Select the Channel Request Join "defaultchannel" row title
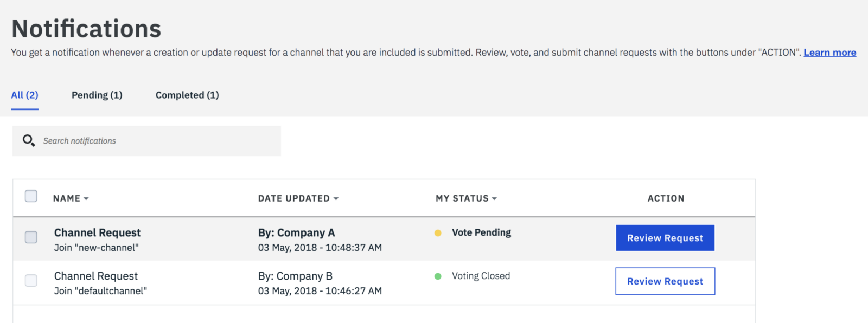Viewport: 868px width, 323px height. (x=97, y=276)
